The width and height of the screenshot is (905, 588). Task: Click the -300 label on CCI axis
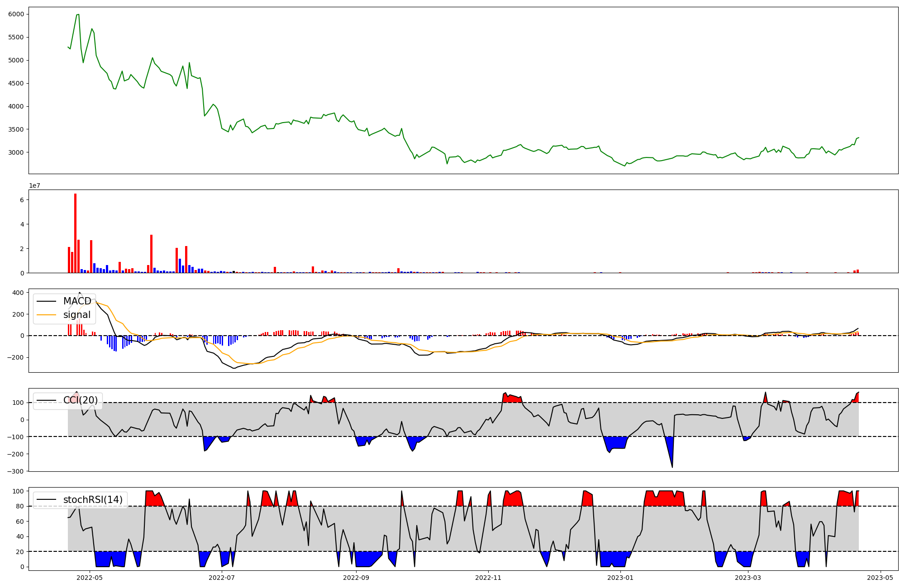[x=15, y=471]
